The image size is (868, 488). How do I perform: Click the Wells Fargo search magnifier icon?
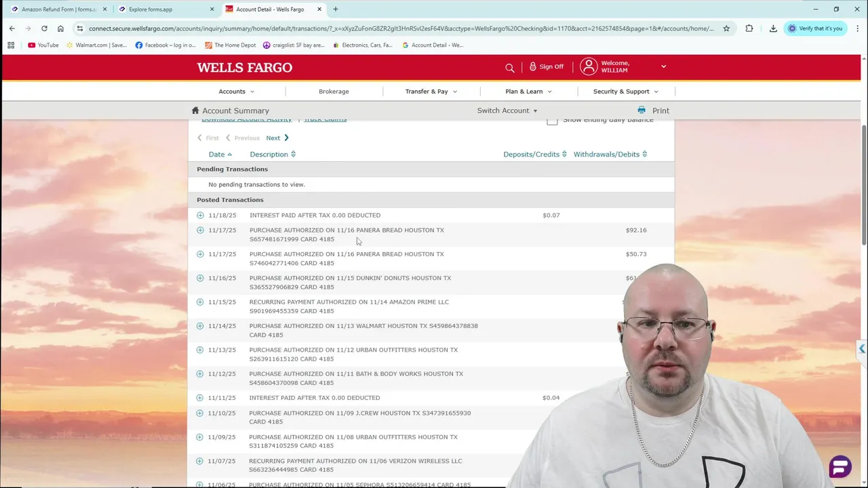510,67
